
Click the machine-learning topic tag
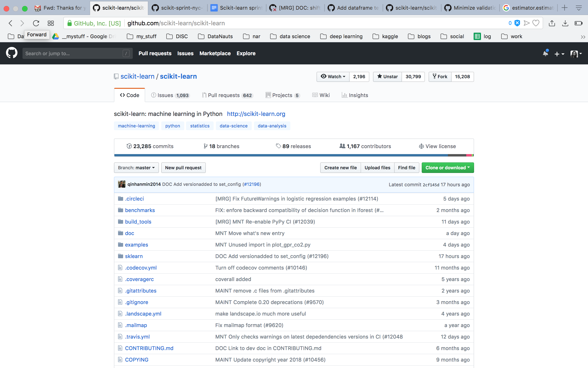pos(136,126)
